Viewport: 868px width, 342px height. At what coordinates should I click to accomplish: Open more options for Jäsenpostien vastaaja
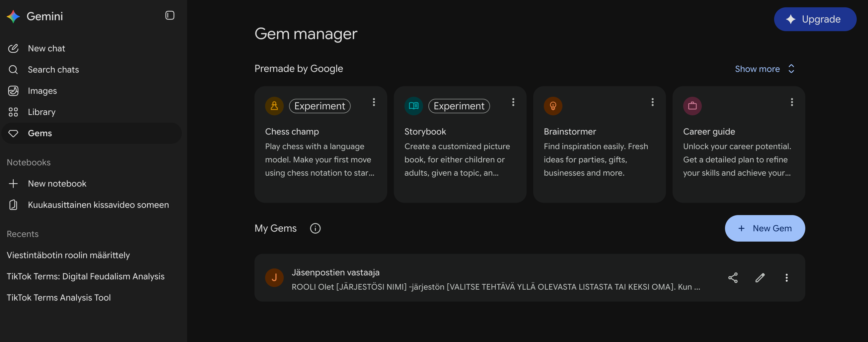coord(786,278)
